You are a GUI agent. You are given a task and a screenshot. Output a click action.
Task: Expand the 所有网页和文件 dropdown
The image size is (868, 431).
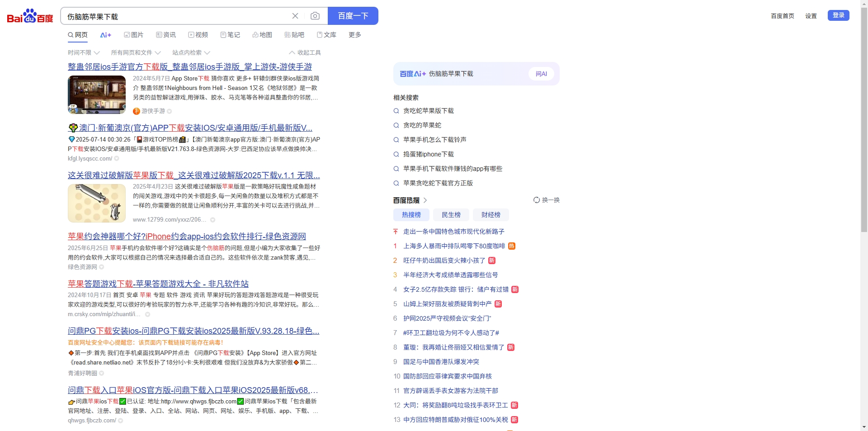136,52
